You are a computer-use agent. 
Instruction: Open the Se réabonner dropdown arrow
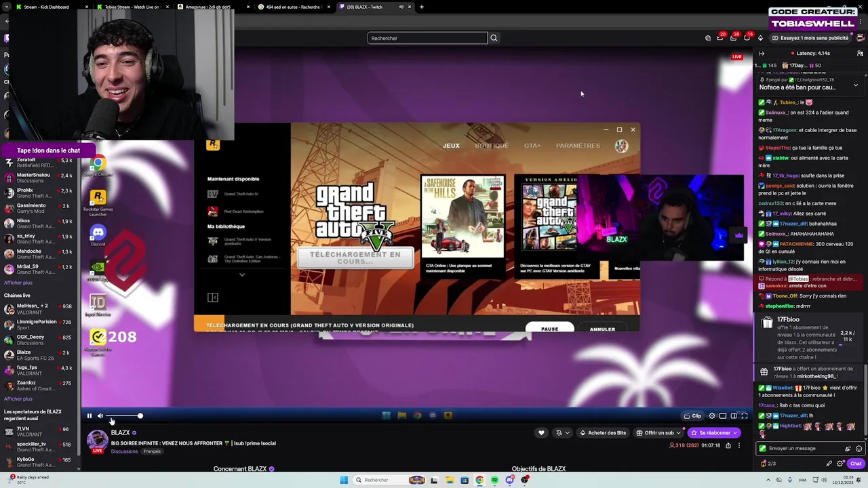point(736,432)
